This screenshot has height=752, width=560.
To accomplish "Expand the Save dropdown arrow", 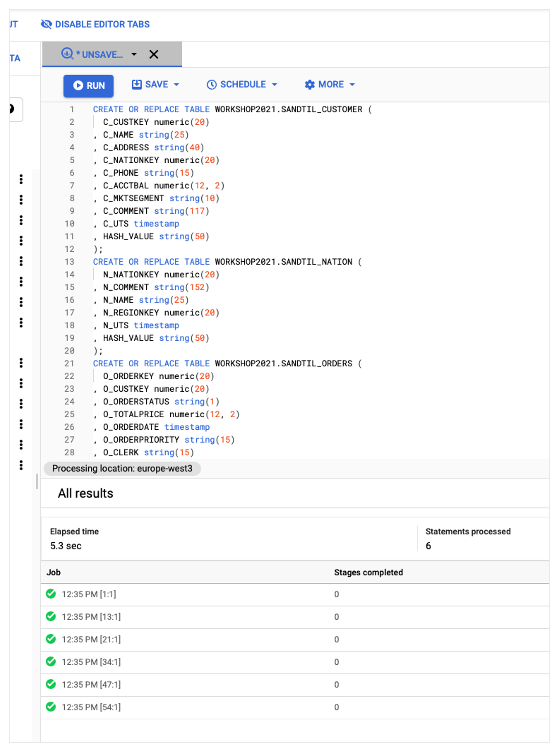I will [176, 85].
